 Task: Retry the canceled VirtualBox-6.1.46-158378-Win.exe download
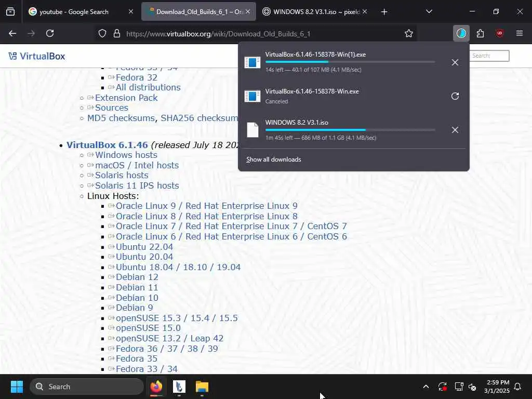pyautogui.click(x=455, y=96)
